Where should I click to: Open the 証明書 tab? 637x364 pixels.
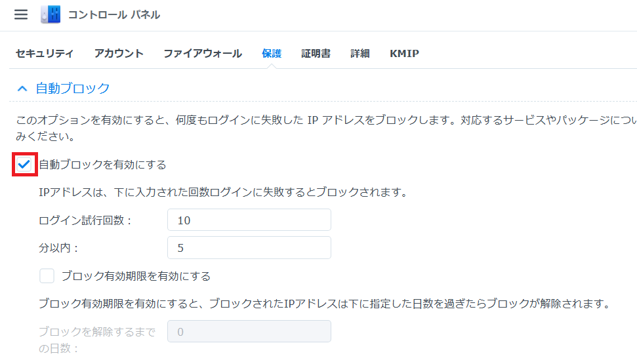(316, 54)
